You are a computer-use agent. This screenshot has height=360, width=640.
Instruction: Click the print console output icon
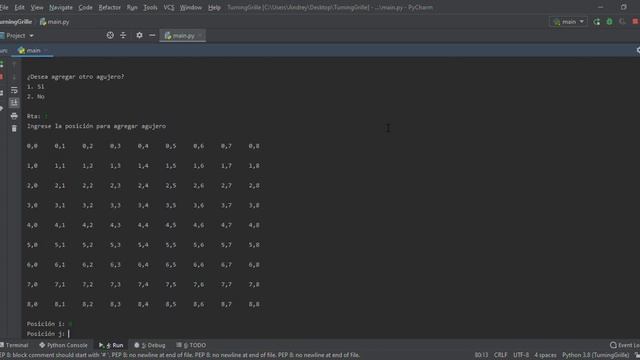14,116
